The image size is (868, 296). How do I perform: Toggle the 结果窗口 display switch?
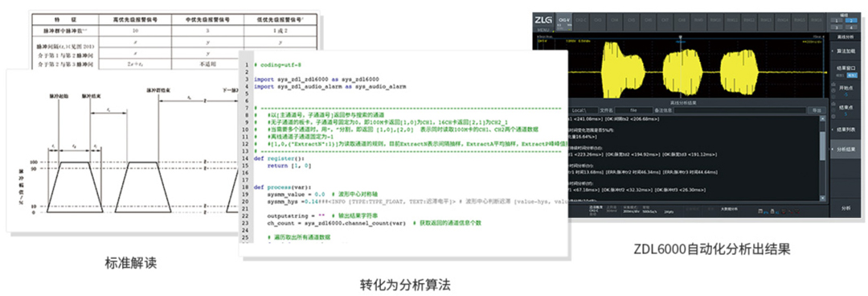coord(845,76)
